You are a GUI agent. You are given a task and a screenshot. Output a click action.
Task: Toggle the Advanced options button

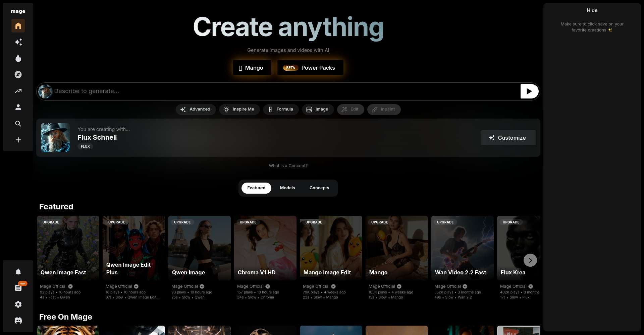click(196, 109)
